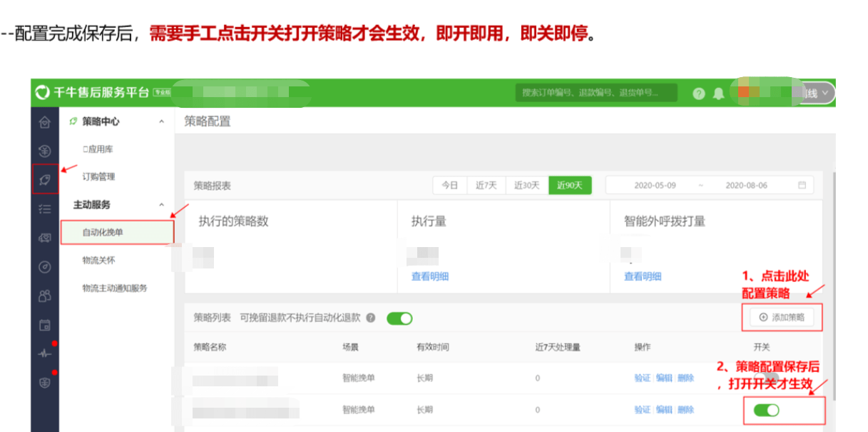The height and width of the screenshot is (432, 868).
Task: Collapse the 策略中心 section chevron
Action: point(161,122)
